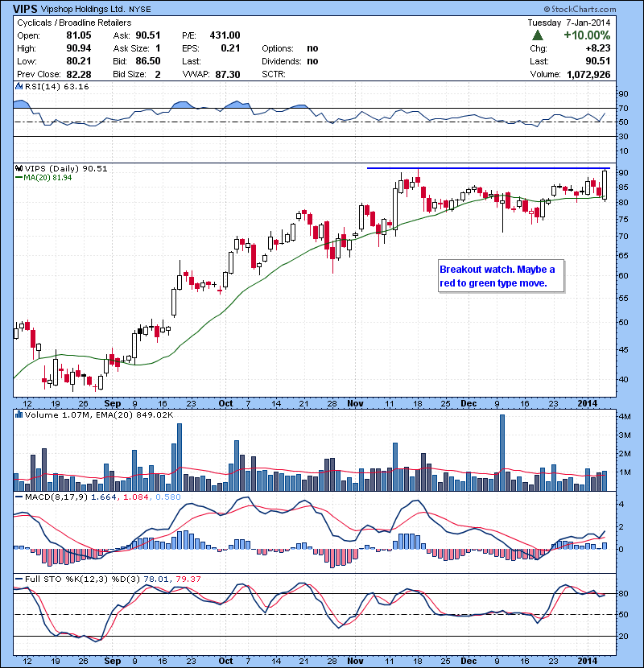Click the Prev Close value 82.28
This screenshot has width=644, height=668.
pyautogui.click(x=78, y=75)
